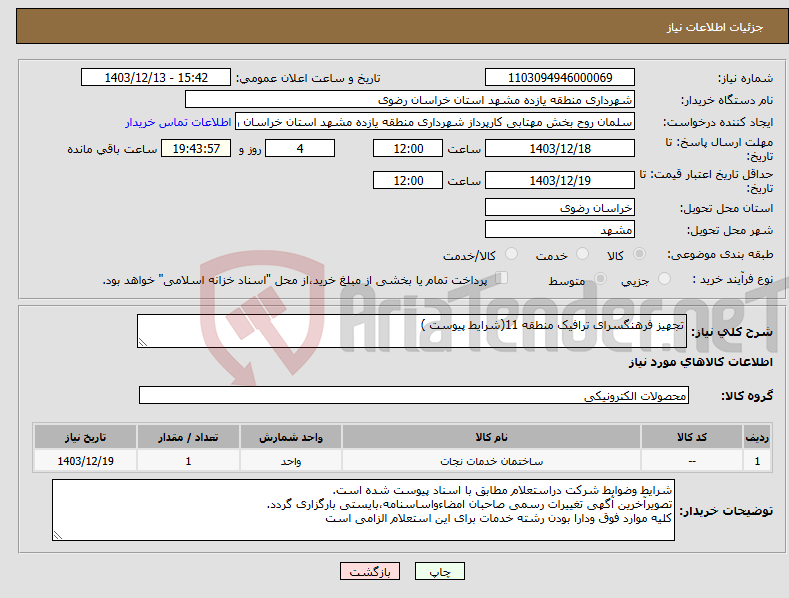Click the توضیحات خریدار text area
This screenshot has width=789, height=598.
click(363, 510)
